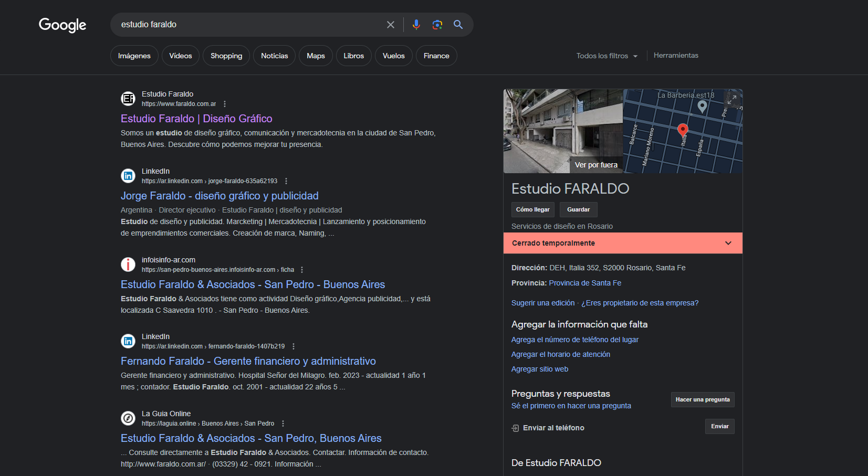Open Google Lens image search
This screenshot has width=868, height=476.
[x=437, y=25]
